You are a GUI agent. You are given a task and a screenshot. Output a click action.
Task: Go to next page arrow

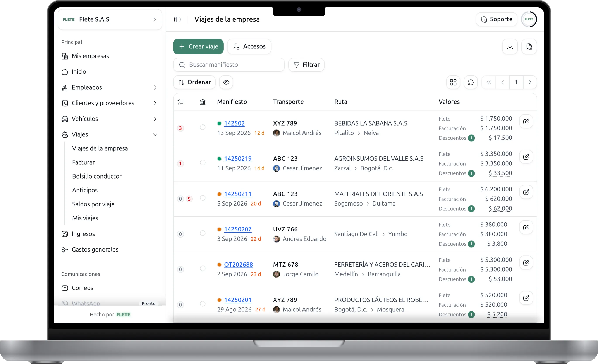tap(530, 82)
